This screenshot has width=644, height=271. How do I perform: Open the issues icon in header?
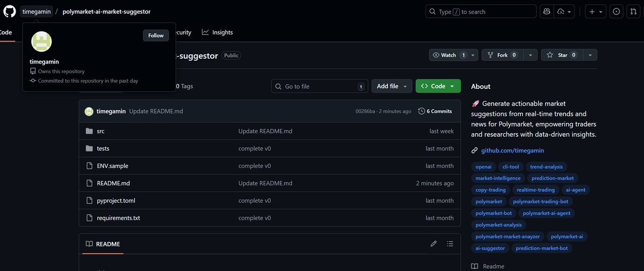coord(616,11)
